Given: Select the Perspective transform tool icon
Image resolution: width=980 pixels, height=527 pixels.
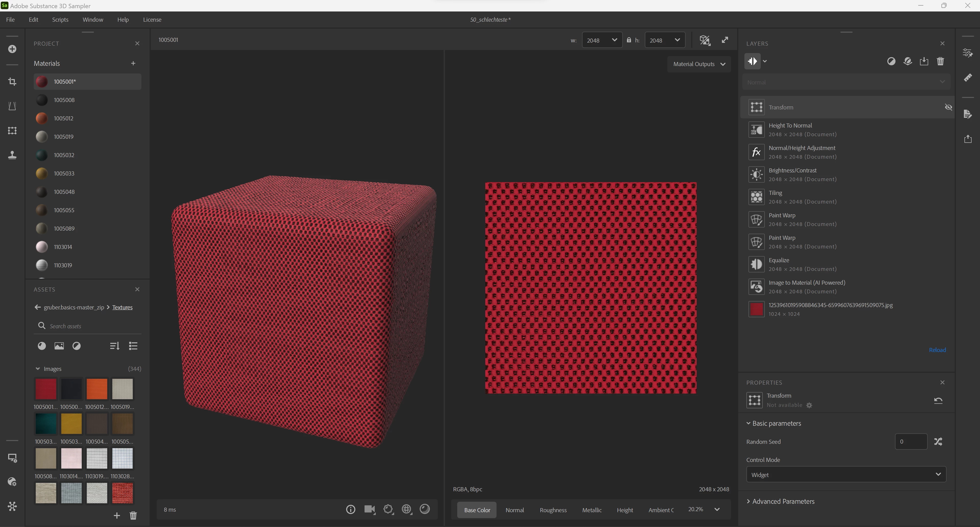Looking at the screenshot, I should pyautogui.click(x=12, y=106).
